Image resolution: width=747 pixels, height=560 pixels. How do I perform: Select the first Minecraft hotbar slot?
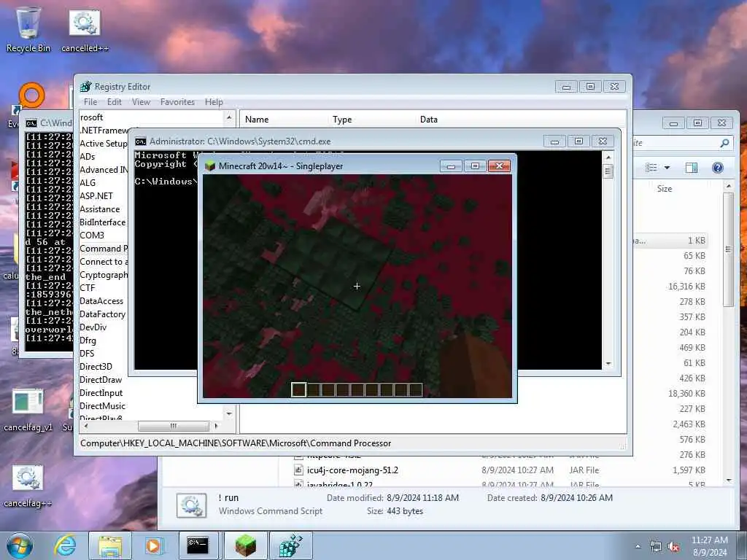[298, 389]
